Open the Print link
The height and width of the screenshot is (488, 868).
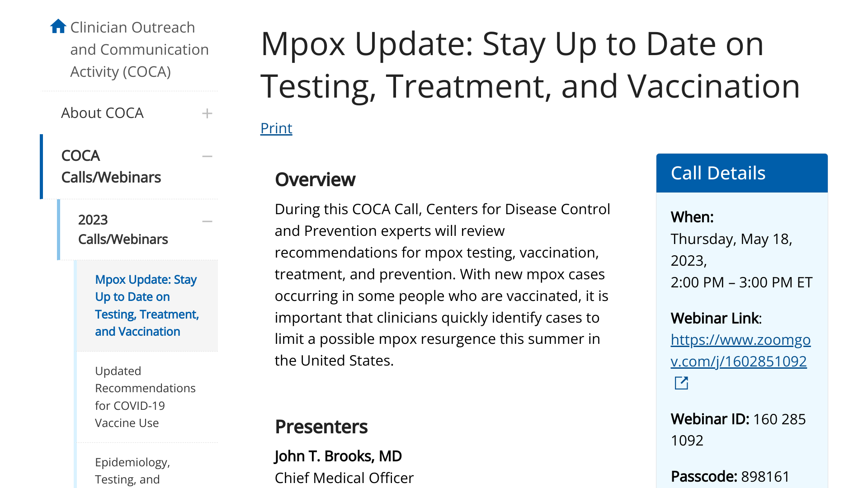point(276,128)
